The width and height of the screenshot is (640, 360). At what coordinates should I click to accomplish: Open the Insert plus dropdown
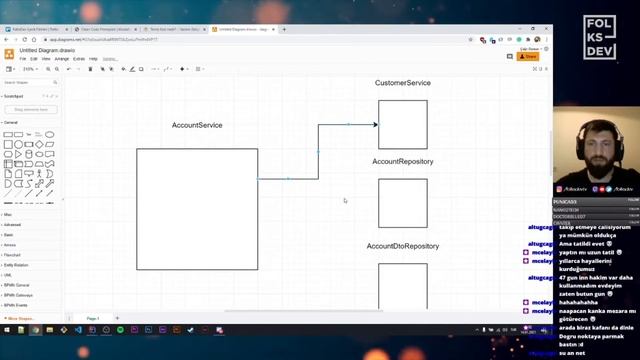point(184,69)
